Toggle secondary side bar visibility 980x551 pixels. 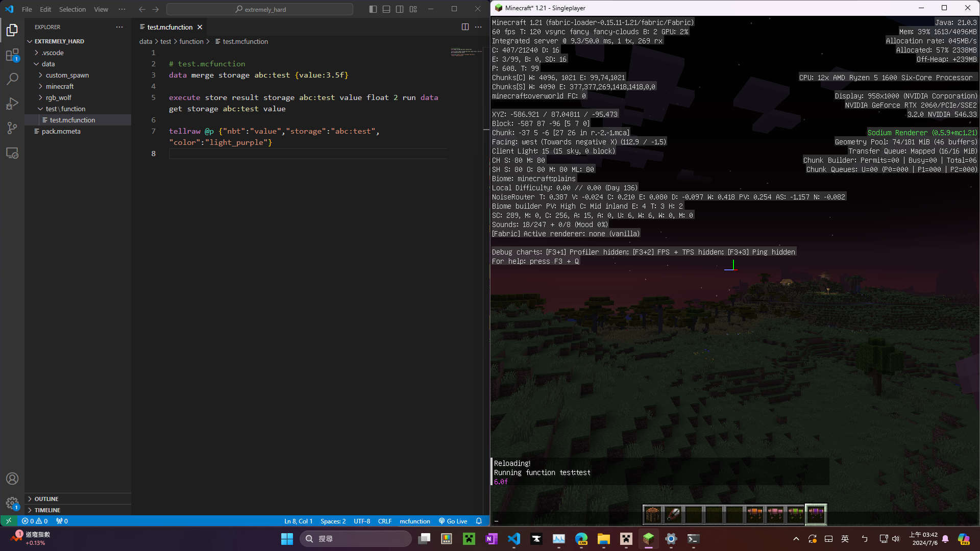point(400,9)
